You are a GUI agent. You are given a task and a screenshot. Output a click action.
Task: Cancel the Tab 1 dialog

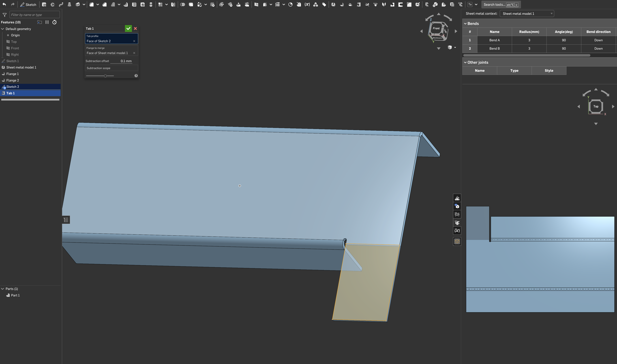point(135,28)
